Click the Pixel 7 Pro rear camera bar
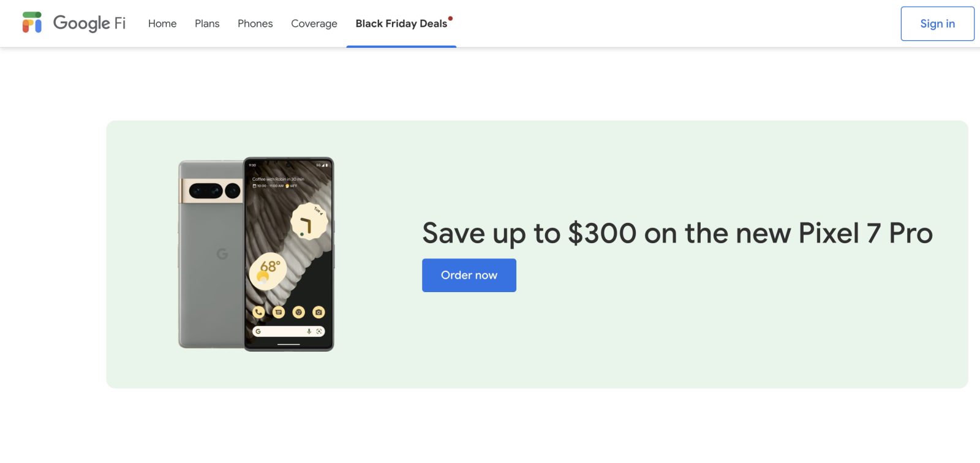980x463 pixels. pos(212,191)
